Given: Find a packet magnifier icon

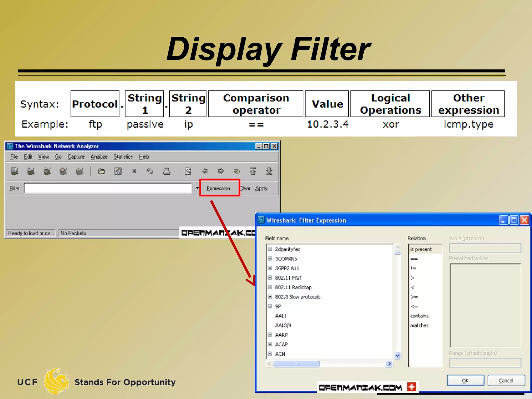Looking at the screenshot, I should tap(188, 171).
